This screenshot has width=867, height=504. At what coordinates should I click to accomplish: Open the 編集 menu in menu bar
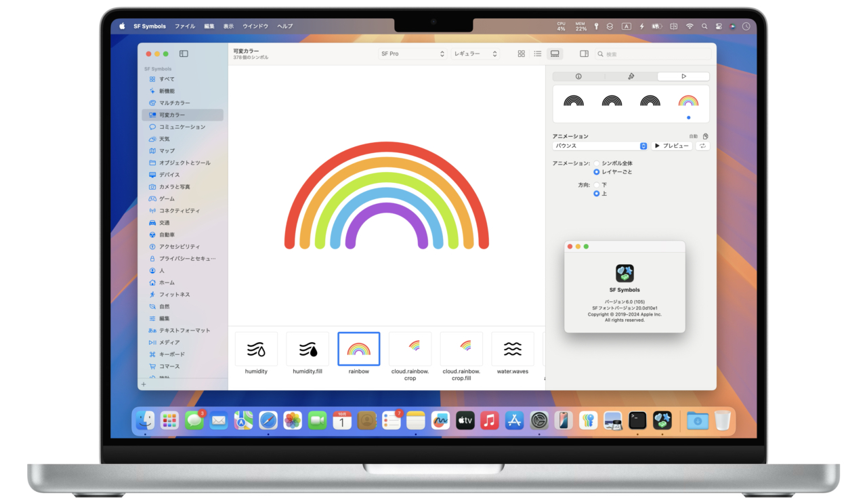pos(209,26)
